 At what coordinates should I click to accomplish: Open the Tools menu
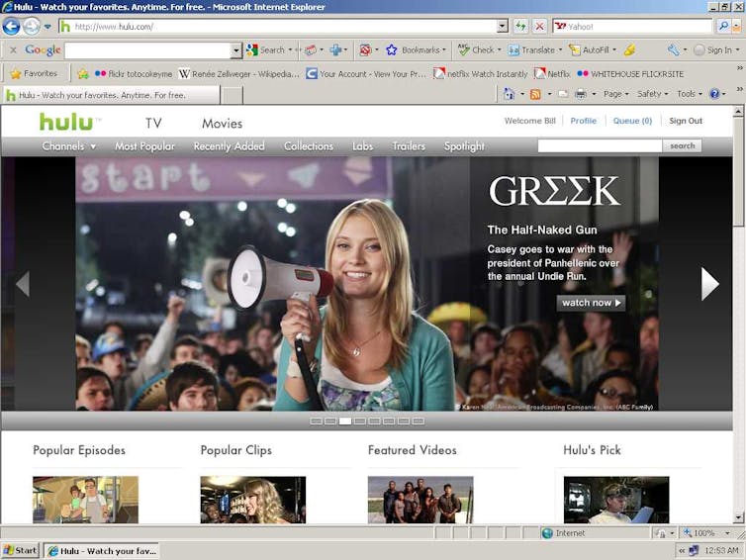tap(690, 94)
